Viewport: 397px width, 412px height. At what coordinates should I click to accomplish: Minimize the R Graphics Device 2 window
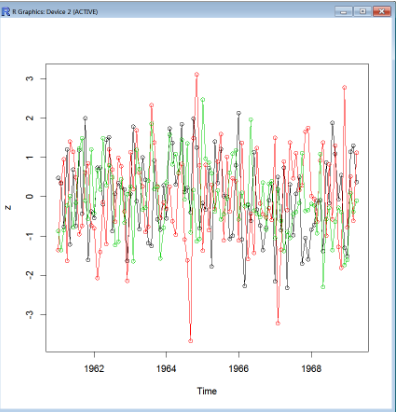pos(343,12)
